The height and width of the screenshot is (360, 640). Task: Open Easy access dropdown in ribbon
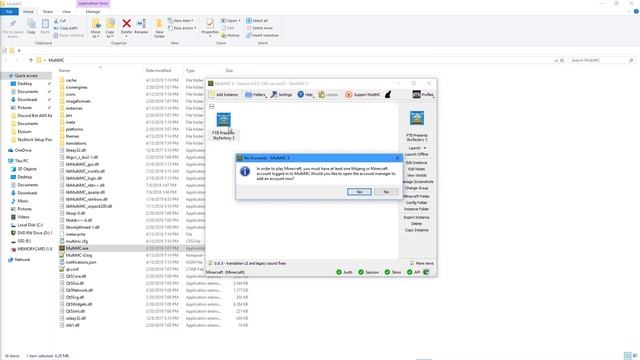pyautogui.click(x=182, y=28)
